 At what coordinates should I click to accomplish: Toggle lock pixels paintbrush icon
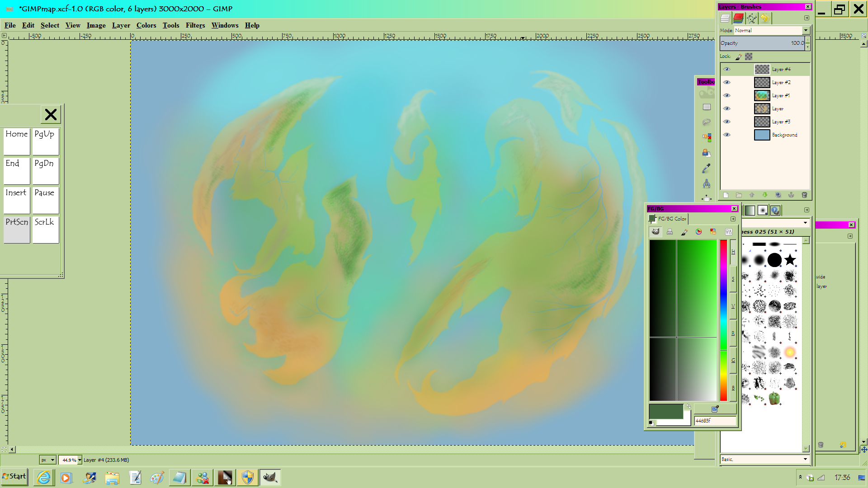[x=738, y=56]
